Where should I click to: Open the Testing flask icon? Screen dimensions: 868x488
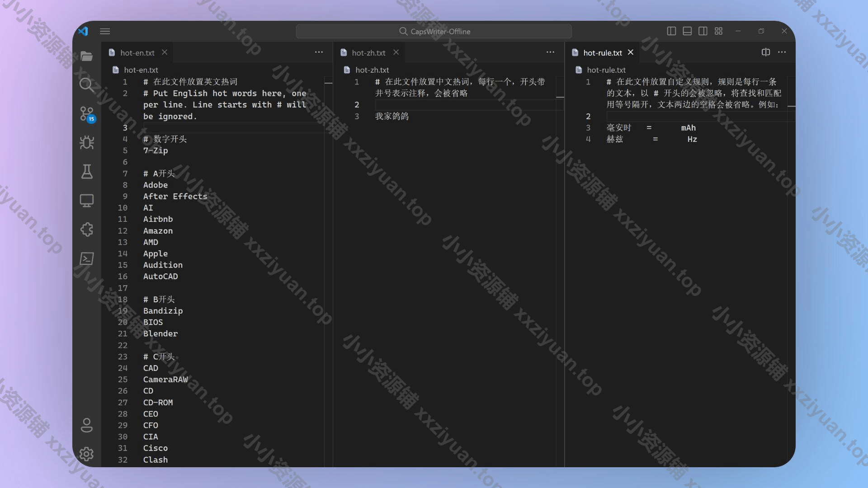pos(86,172)
